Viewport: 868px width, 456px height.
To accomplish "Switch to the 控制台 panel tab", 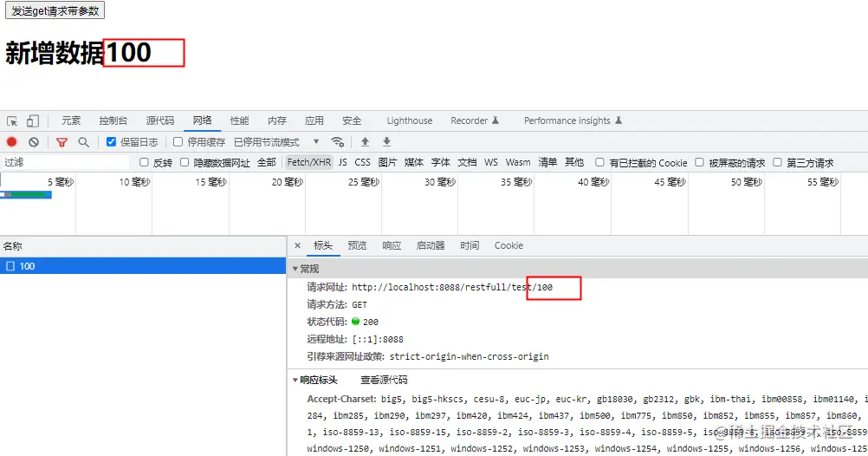I will click(113, 121).
